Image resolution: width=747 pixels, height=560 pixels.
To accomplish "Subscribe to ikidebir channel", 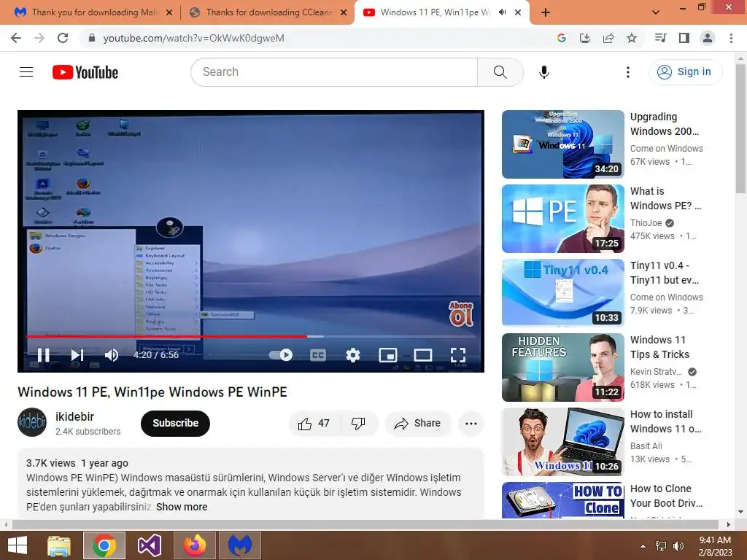I will [x=175, y=423].
